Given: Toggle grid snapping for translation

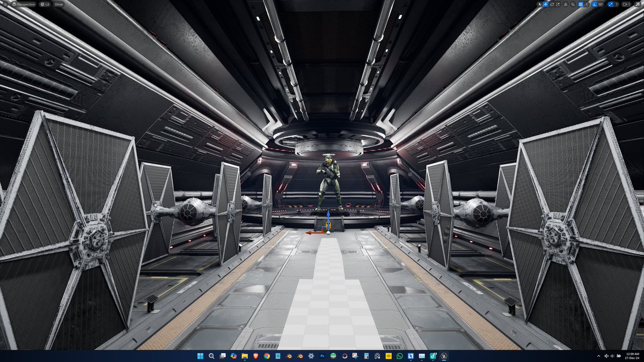Looking at the screenshot, I should coord(581,4).
